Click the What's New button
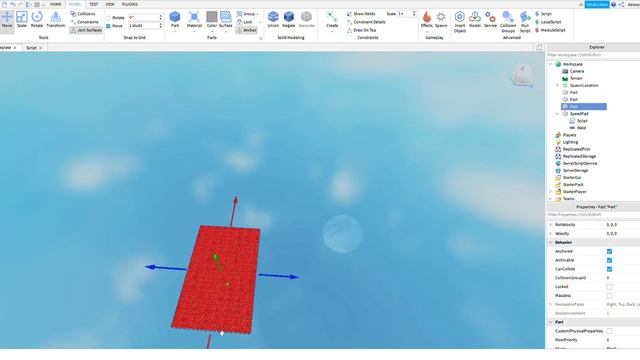This screenshot has width=640, height=360. [596, 4]
